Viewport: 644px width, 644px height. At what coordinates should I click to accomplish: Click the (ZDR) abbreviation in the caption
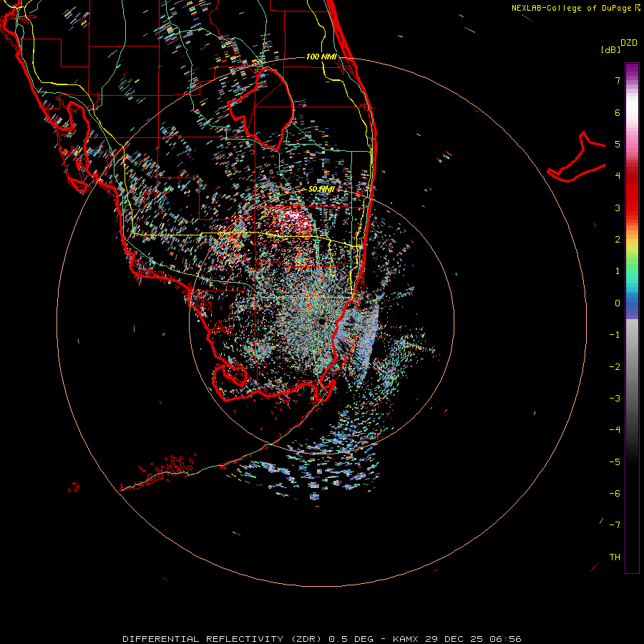(x=306, y=639)
